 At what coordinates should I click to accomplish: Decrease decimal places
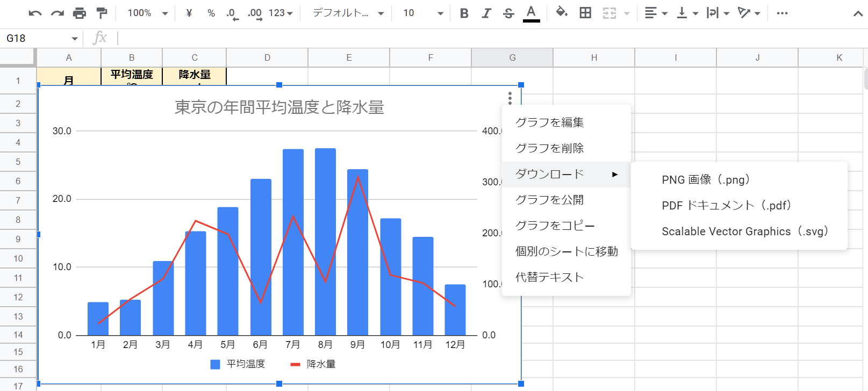point(232,13)
